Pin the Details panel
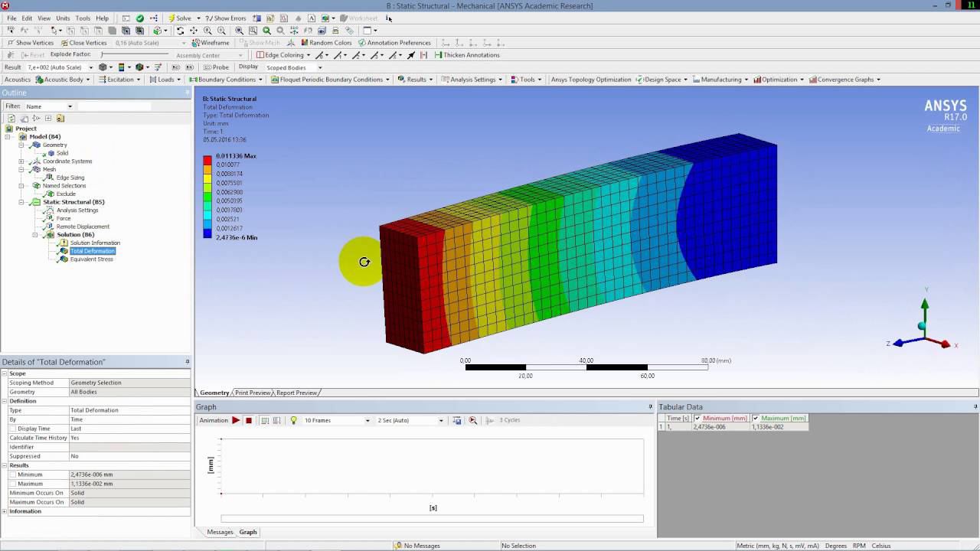Image resolution: width=980 pixels, height=551 pixels. click(x=188, y=362)
